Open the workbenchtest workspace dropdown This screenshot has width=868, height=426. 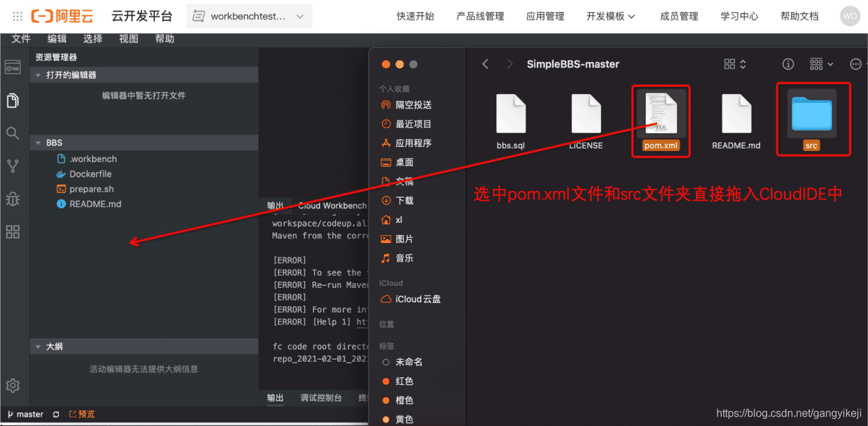pyautogui.click(x=248, y=15)
